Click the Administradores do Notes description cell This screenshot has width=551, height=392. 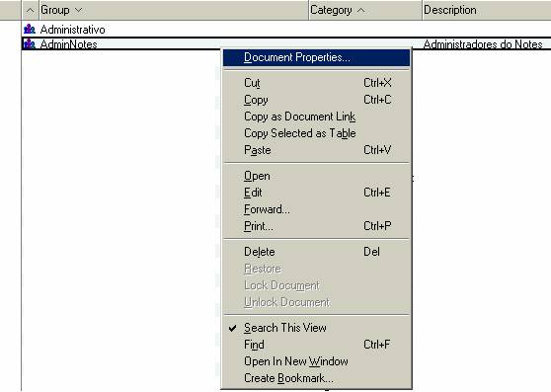click(x=483, y=44)
